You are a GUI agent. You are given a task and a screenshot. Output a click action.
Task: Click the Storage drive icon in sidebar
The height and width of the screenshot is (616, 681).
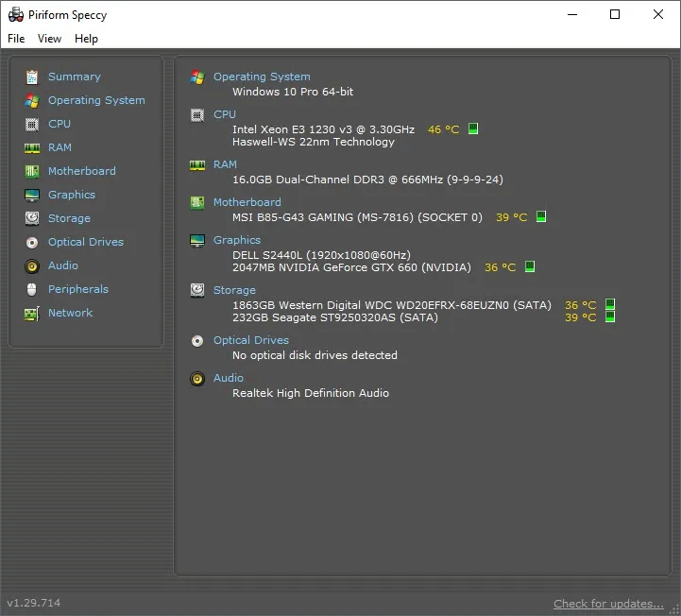coord(32,218)
